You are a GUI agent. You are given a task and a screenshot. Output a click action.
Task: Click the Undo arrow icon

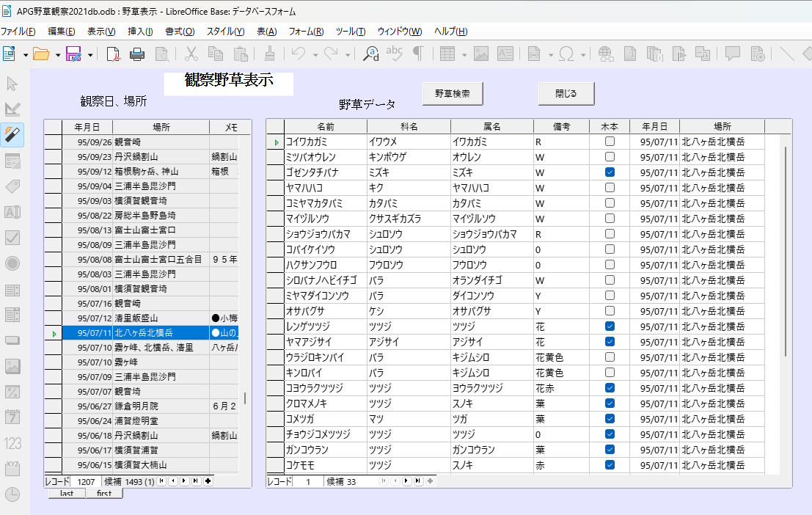tap(299, 54)
